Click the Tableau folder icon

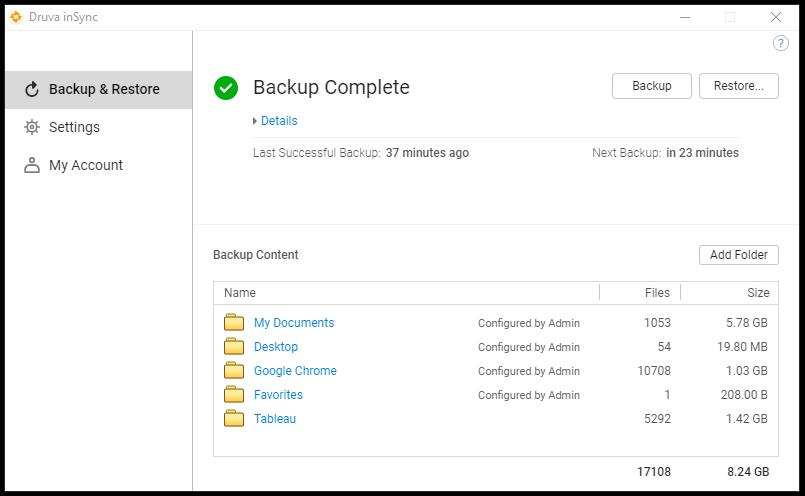coord(234,419)
